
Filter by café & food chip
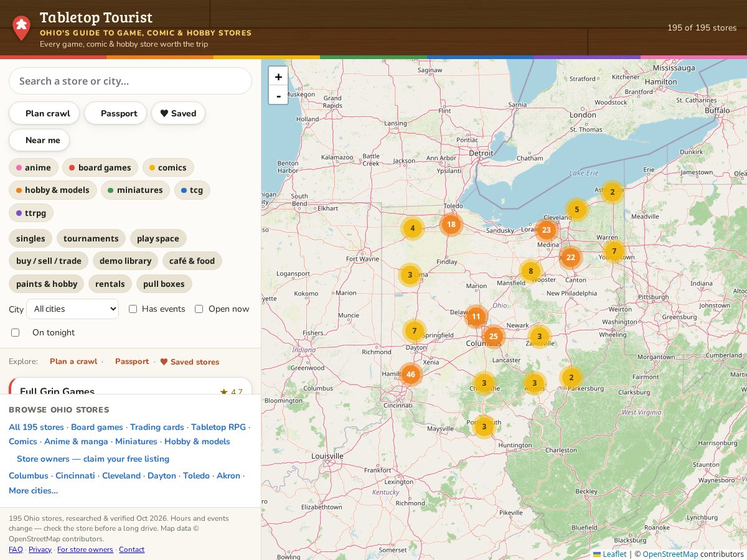[x=192, y=261]
